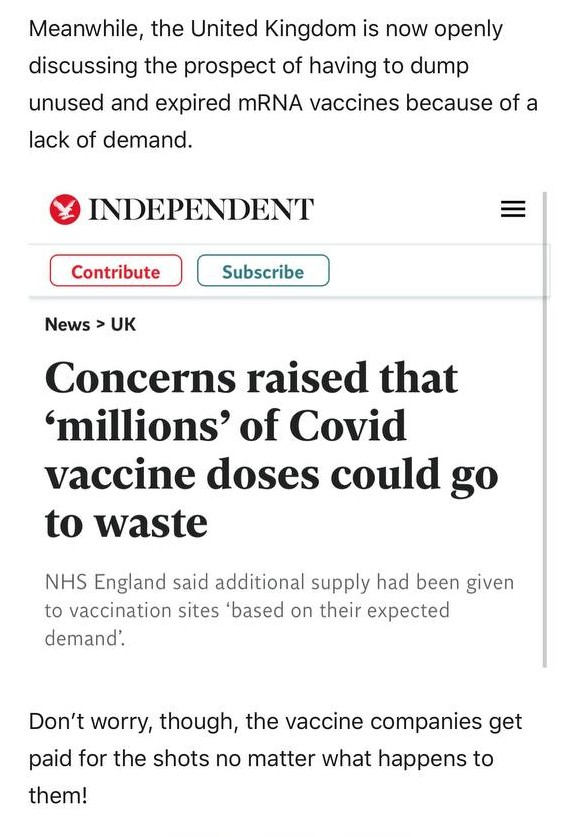
Task: Click the word 'Covid' in headline
Action: coord(348,425)
